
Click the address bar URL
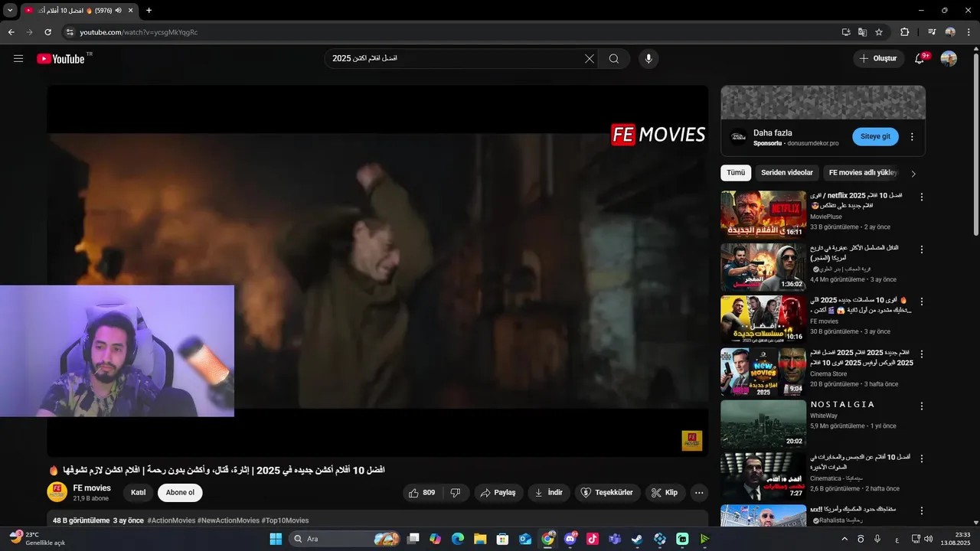click(x=139, y=32)
